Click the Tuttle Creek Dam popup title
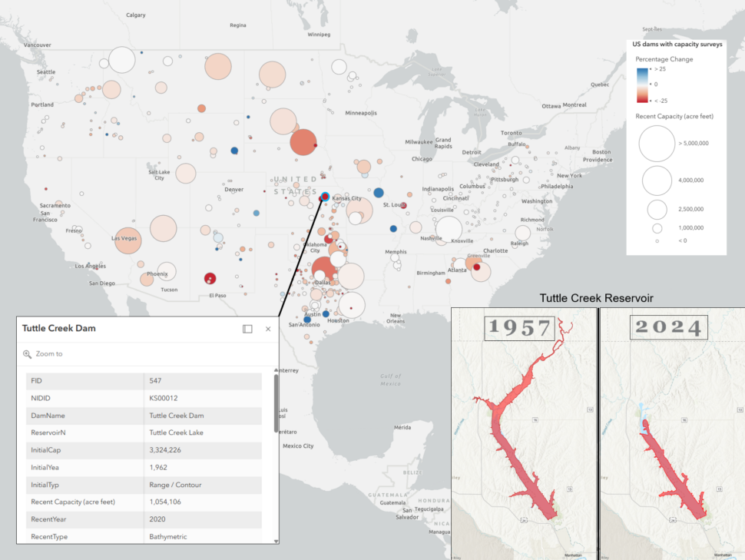Viewport: 745px width, 560px height. pyautogui.click(x=59, y=328)
